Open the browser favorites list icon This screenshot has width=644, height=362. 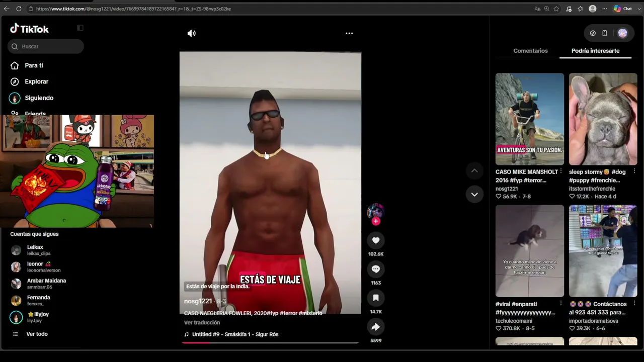[x=581, y=9]
